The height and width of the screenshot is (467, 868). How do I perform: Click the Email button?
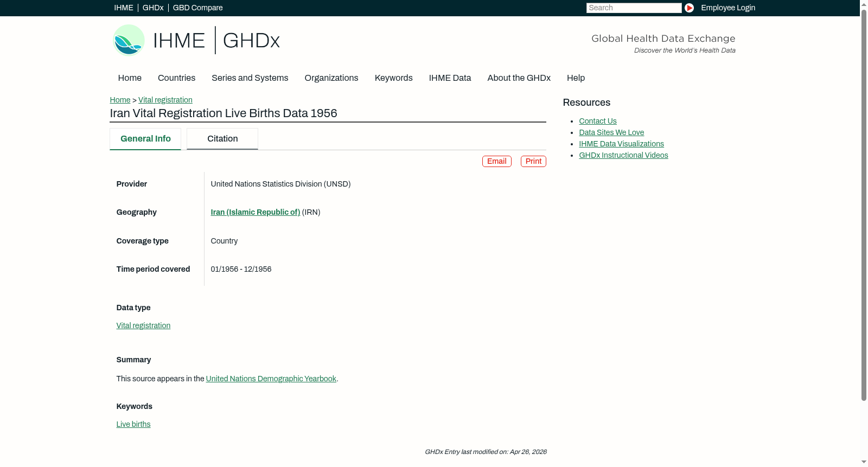(497, 161)
